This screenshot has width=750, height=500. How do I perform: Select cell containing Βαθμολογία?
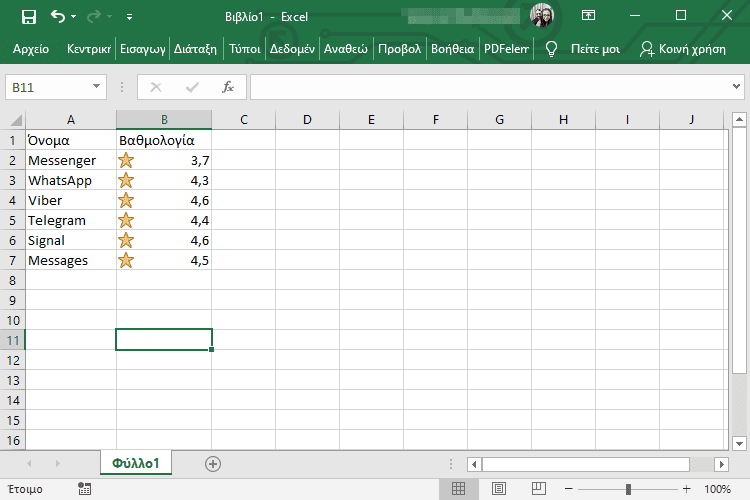point(164,140)
